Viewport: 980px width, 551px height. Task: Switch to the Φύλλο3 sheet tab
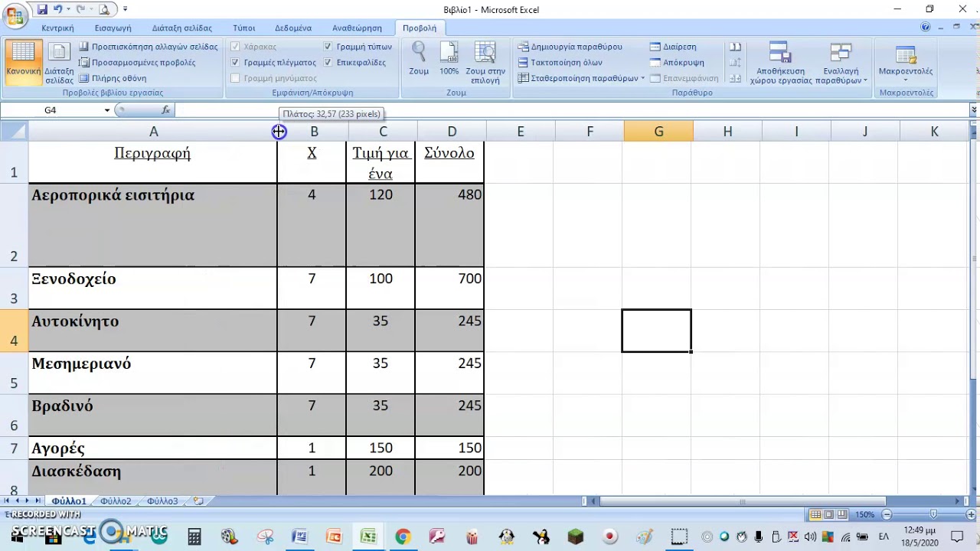(162, 501)
